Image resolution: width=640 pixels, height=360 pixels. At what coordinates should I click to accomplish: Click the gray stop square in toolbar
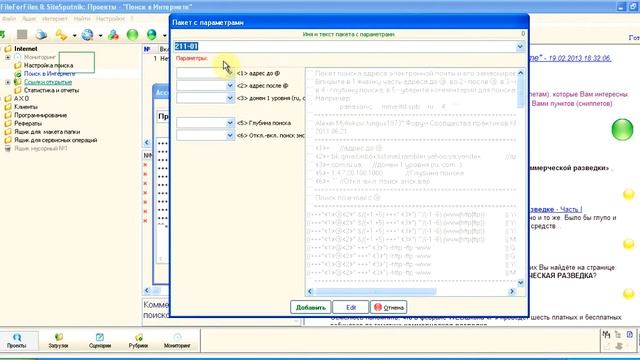click(22, 35)
